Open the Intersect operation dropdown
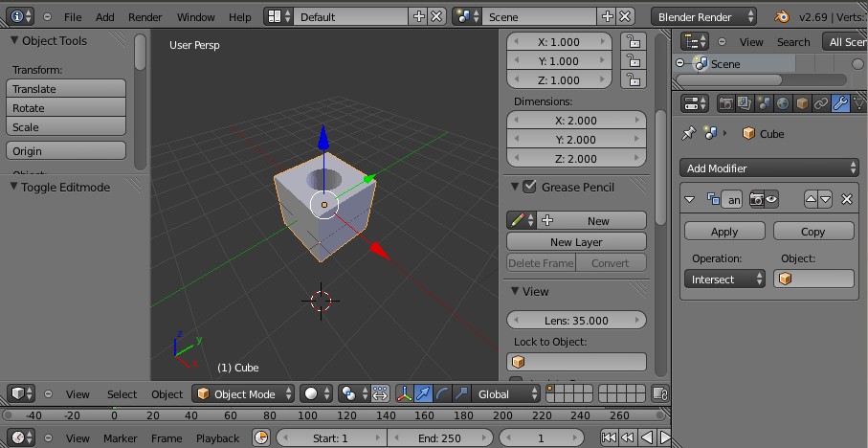The width and height of the screenshot is (868, 448). tap(724, 280)
